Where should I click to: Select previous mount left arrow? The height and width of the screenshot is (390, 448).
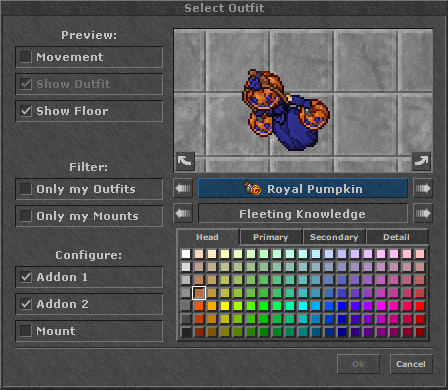click(183, 213)
